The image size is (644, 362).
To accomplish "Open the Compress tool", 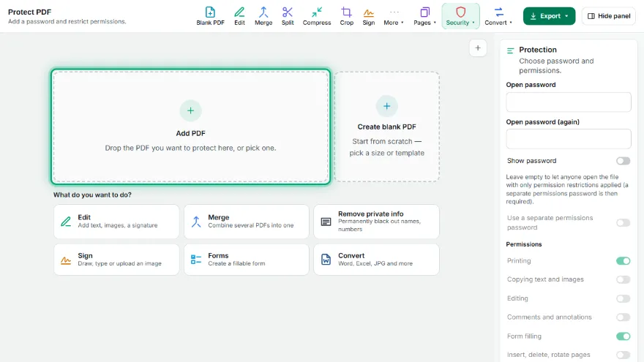I will (317, 16).
